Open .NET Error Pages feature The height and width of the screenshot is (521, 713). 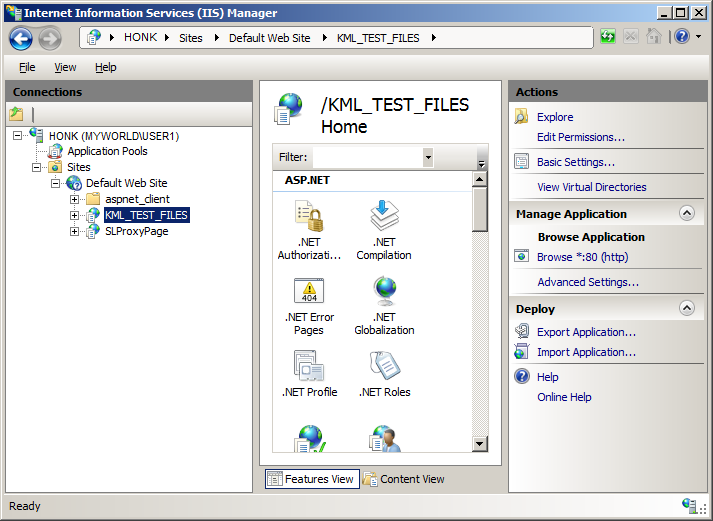click(x=309, y=306)
